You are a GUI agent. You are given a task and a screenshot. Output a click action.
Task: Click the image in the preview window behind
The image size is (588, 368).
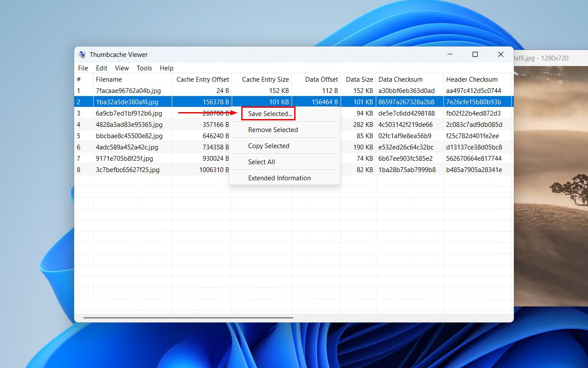(x=551, y=186)
